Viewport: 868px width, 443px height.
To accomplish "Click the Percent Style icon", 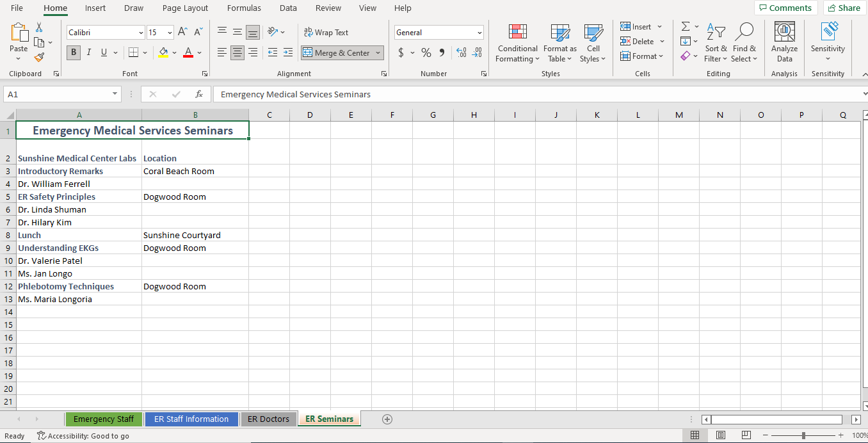I will point(426,52).
